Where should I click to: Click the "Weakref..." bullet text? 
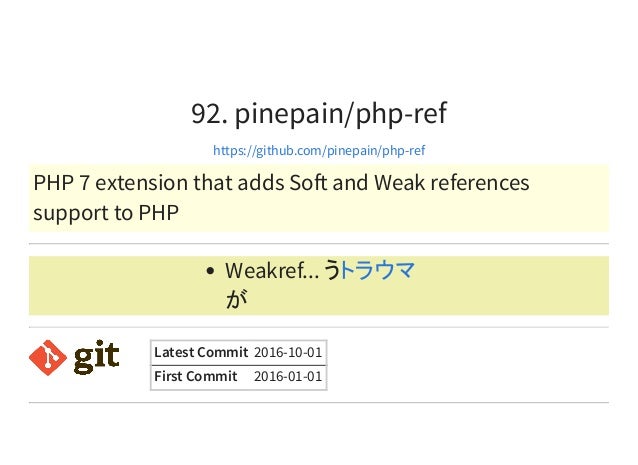(272, 271)
